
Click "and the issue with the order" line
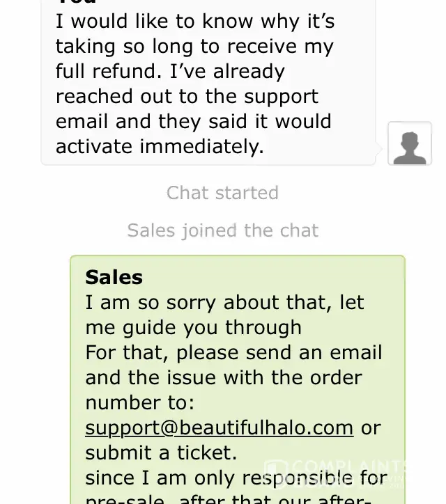[x=224, y=377]
